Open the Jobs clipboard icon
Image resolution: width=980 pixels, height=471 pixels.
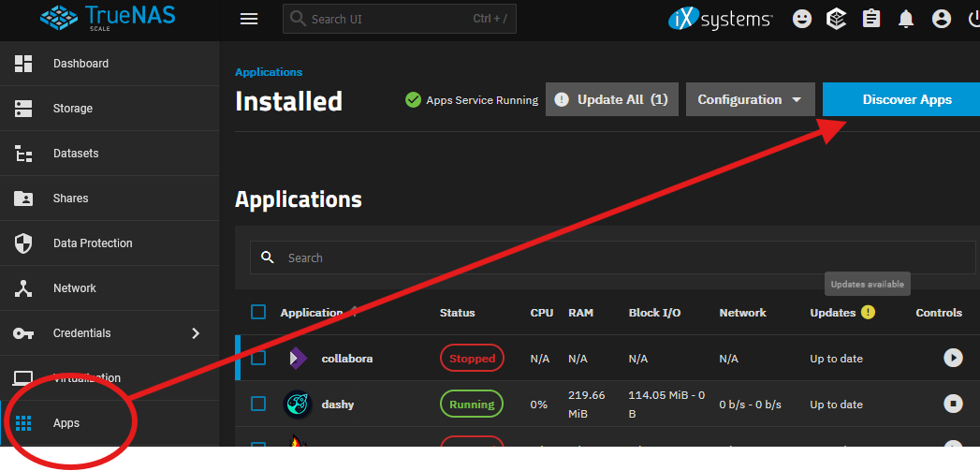point(870,19)
